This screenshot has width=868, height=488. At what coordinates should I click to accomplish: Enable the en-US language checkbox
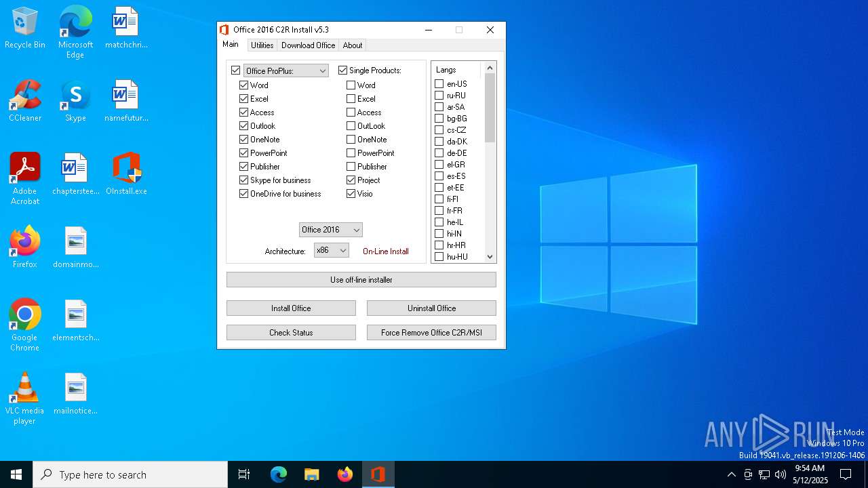439,84
